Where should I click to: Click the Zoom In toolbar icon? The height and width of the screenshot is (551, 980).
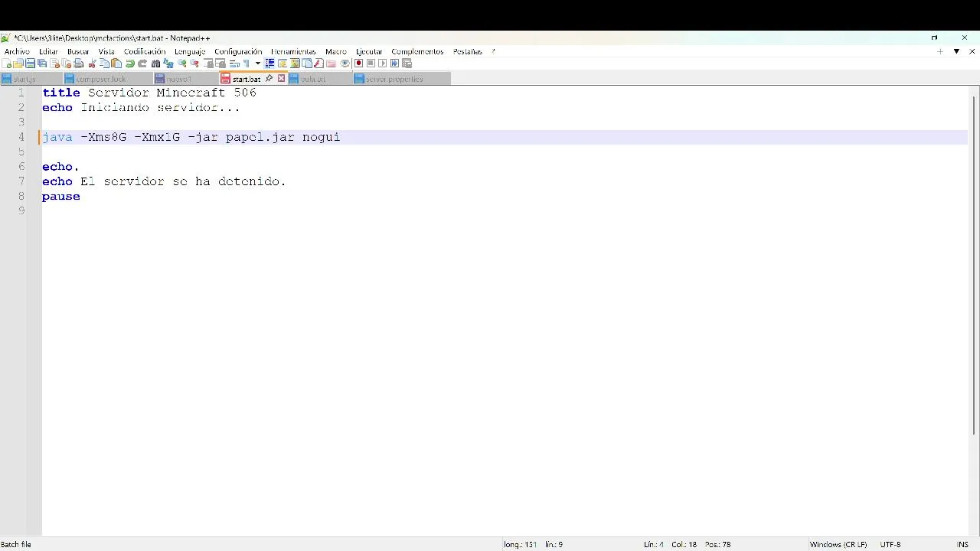(x=182, y=64)
